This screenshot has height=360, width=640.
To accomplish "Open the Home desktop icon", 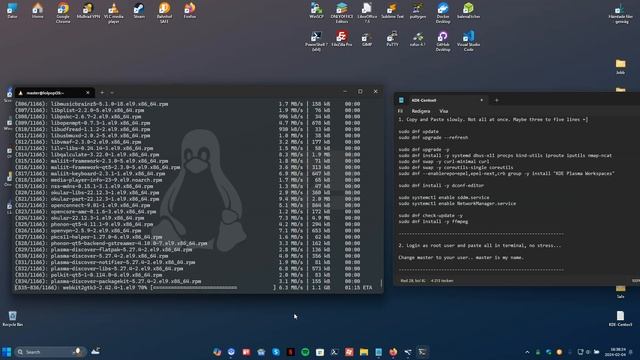I will point(38,11).
